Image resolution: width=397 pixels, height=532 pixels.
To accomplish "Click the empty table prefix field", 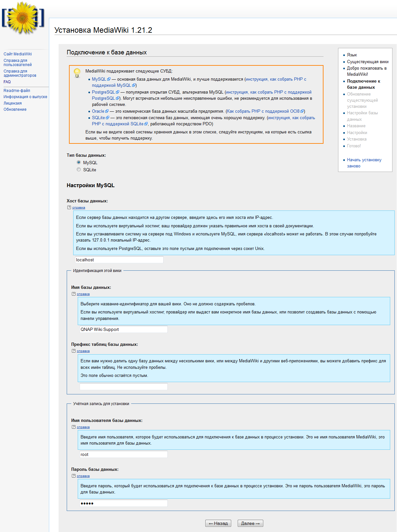I will (x=124, y=386).
